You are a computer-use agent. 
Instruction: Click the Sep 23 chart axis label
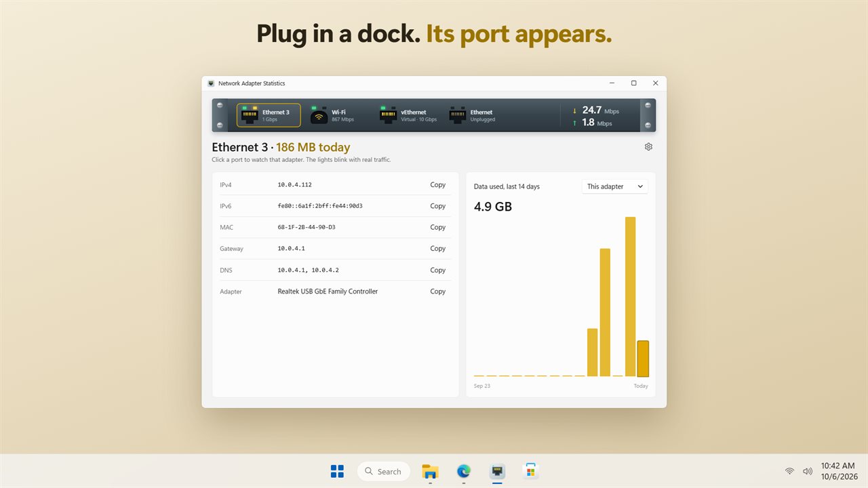coord(482,386)
